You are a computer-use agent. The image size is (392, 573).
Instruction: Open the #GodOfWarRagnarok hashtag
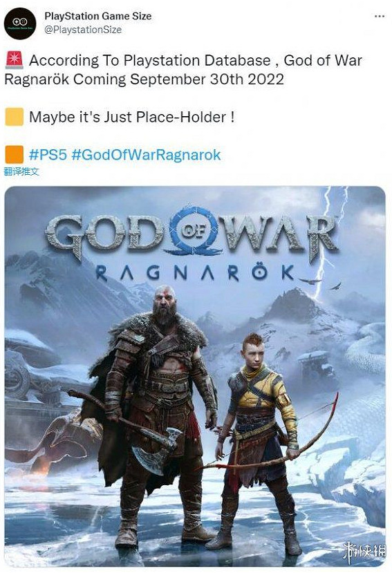(147, 155)
